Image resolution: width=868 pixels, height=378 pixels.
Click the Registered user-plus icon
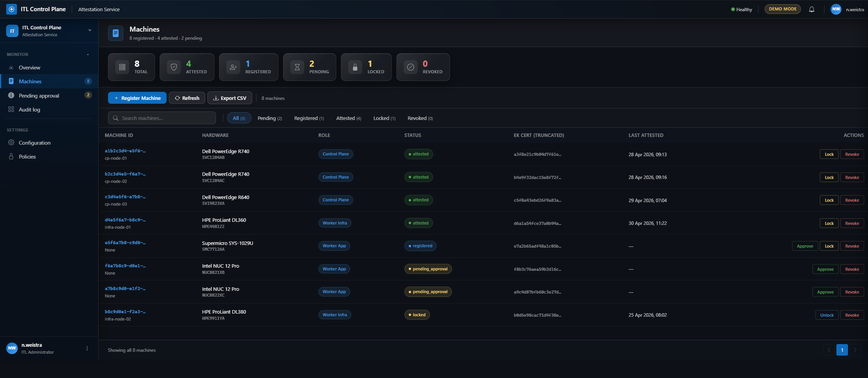233,67
